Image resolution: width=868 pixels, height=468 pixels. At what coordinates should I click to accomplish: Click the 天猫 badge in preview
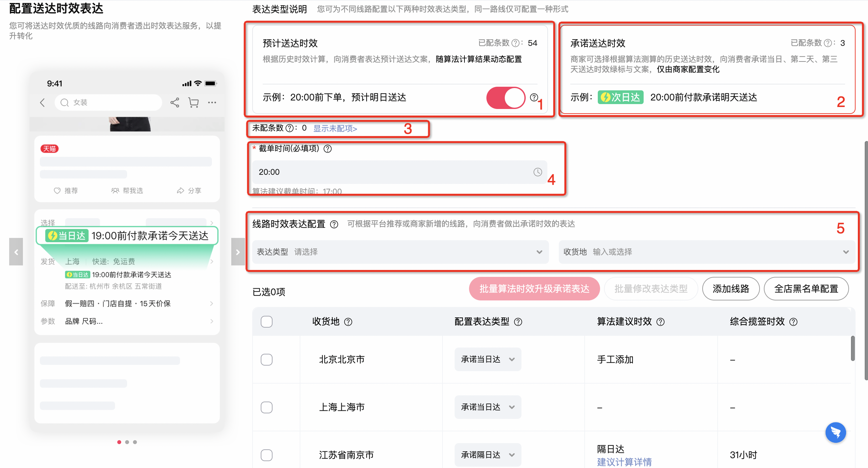pos(49,149)
